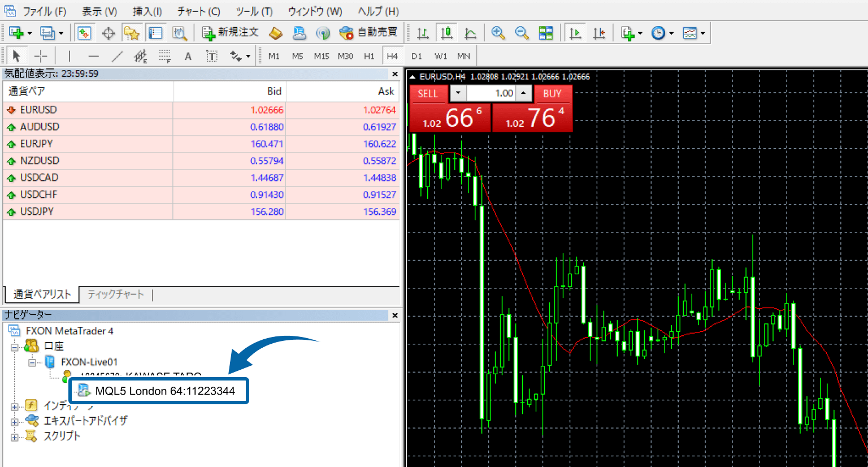Open the MetaEditor yellow book icon
The width and height of the screenshot is (868, 467).
[x=275, y=33]
